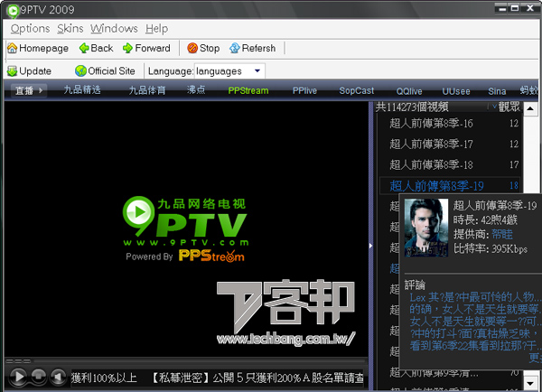Click the scroll up arrow of video list

pyautogui.click(x=530, y=109)
